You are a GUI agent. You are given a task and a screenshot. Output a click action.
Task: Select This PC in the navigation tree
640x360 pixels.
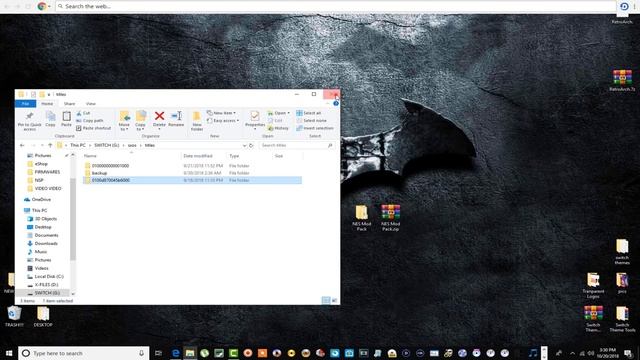[x=39, y=210]
